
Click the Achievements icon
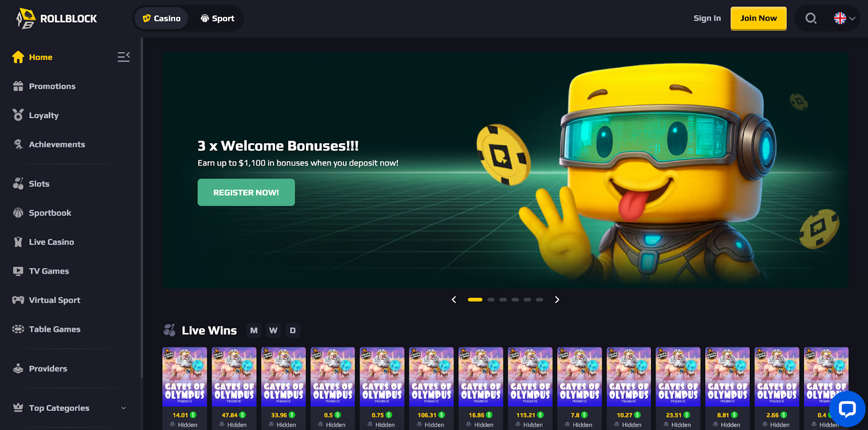pyautogui.click(x=18, y=144)
